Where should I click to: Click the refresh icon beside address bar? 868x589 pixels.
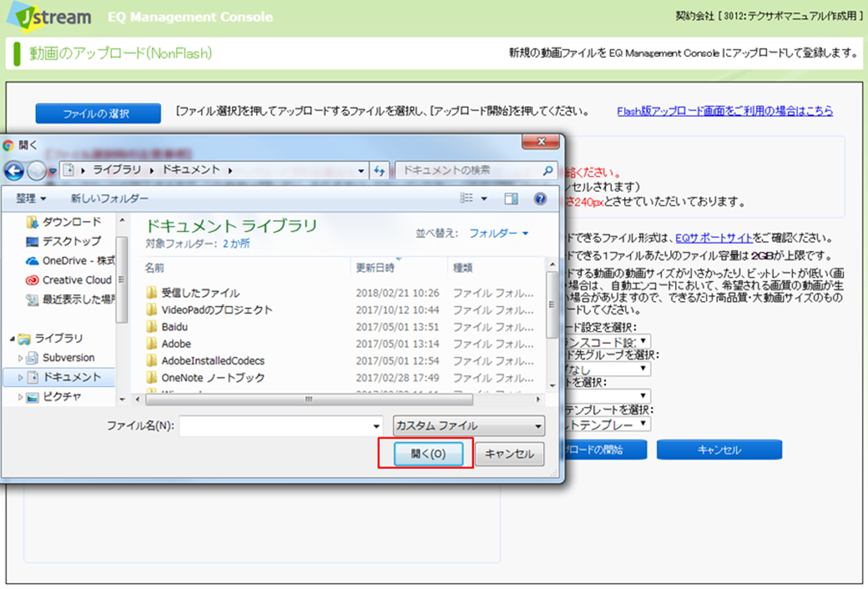coord(379,171)
